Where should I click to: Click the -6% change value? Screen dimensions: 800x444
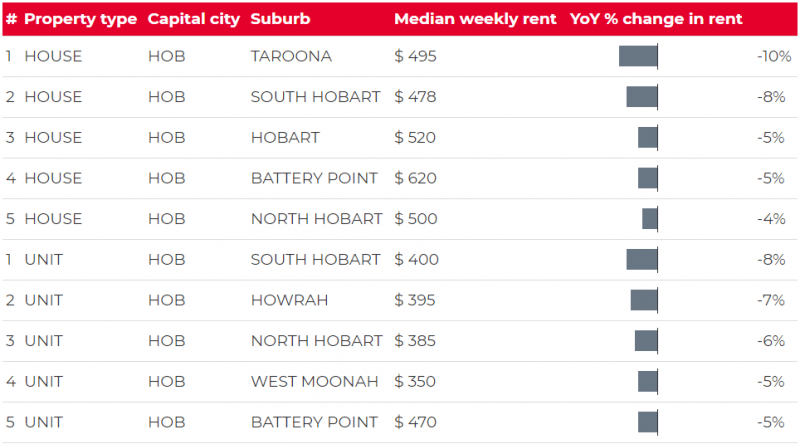pos(771,341)
